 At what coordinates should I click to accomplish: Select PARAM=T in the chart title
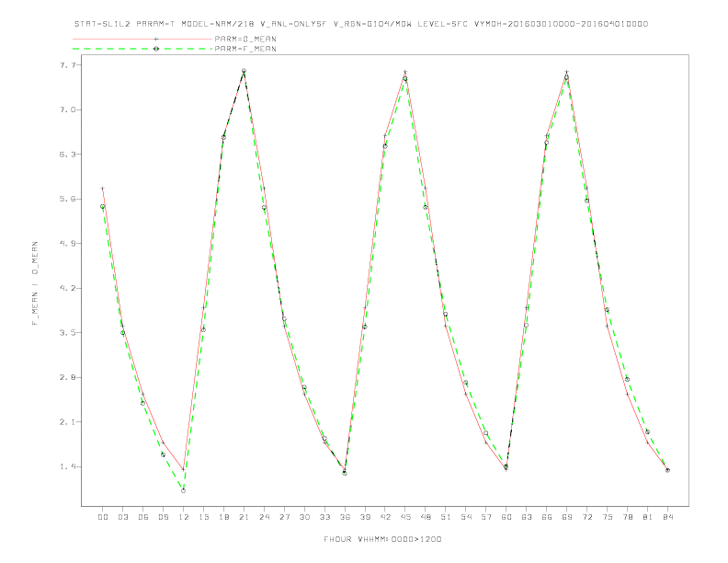tap(156, 24)
